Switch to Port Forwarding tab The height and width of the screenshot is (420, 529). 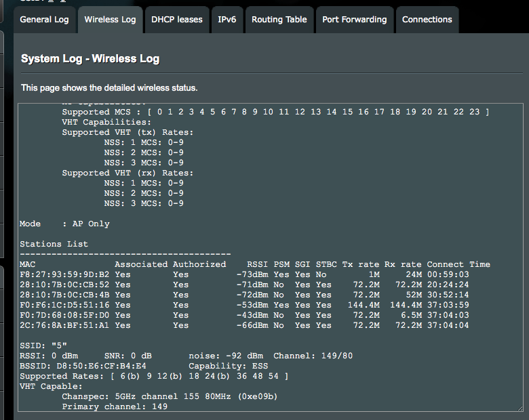click(x=355, y=20)
